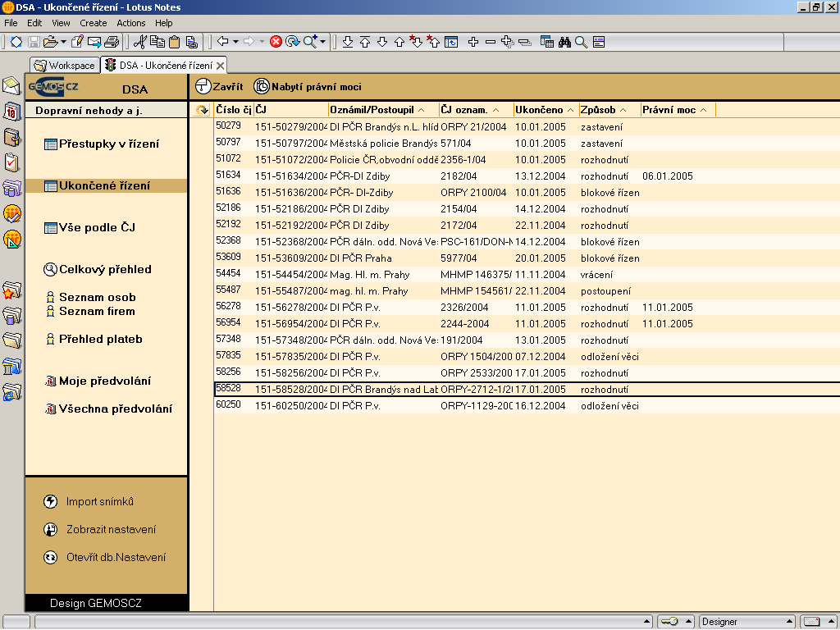Click the Paste clipboard toolbar icon

coord(175,42)
